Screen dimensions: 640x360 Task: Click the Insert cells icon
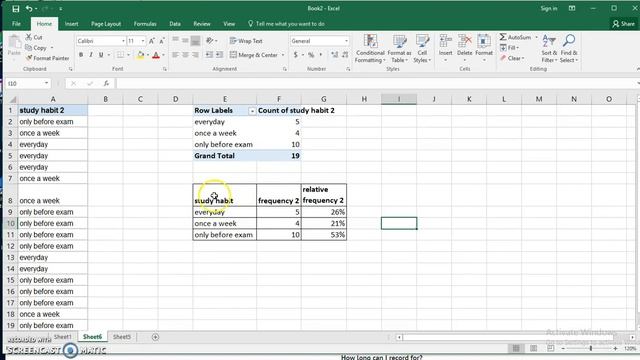pos(445,42)
